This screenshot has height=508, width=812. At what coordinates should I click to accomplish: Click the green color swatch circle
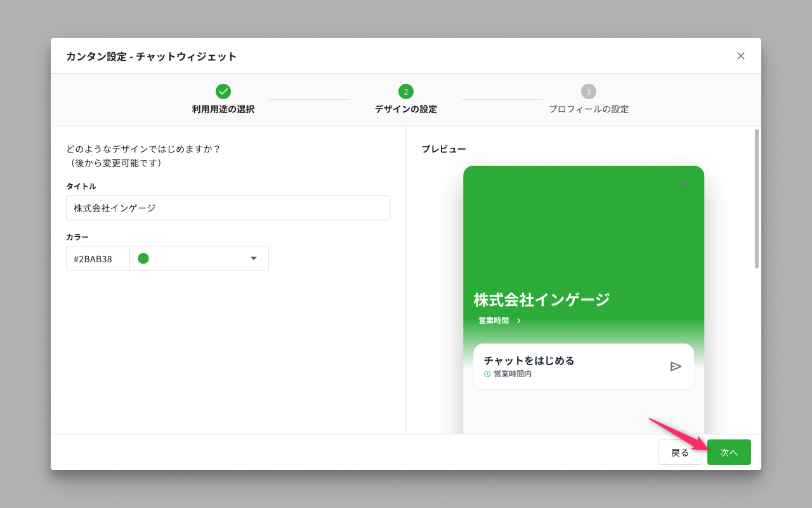coord(143,258)
